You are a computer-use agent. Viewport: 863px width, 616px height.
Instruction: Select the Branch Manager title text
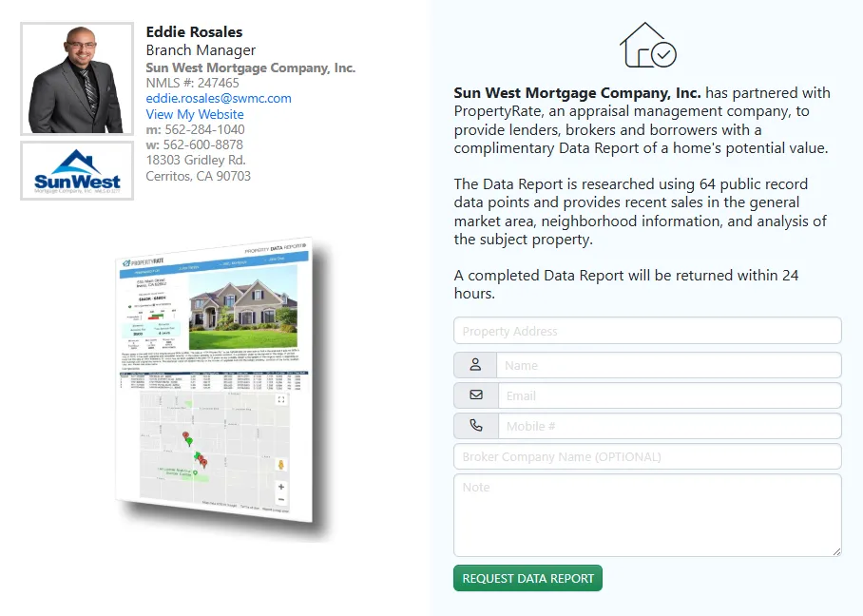point(201,50)
